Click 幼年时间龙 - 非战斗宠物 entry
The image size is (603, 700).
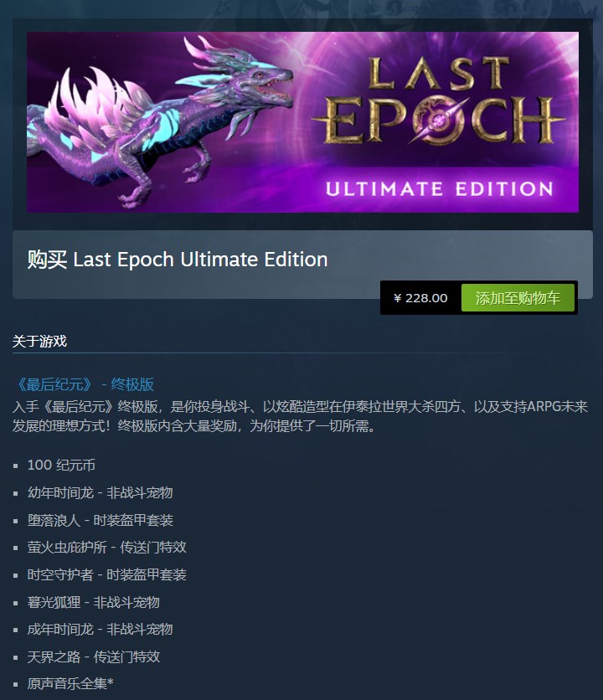[100, 493]
